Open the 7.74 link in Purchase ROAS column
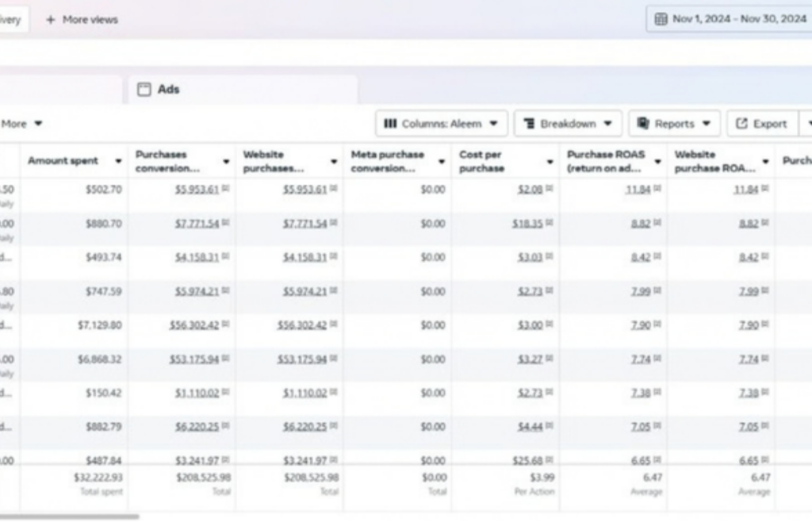This screenshot has width=812, height=522. (x=641, y=359)
